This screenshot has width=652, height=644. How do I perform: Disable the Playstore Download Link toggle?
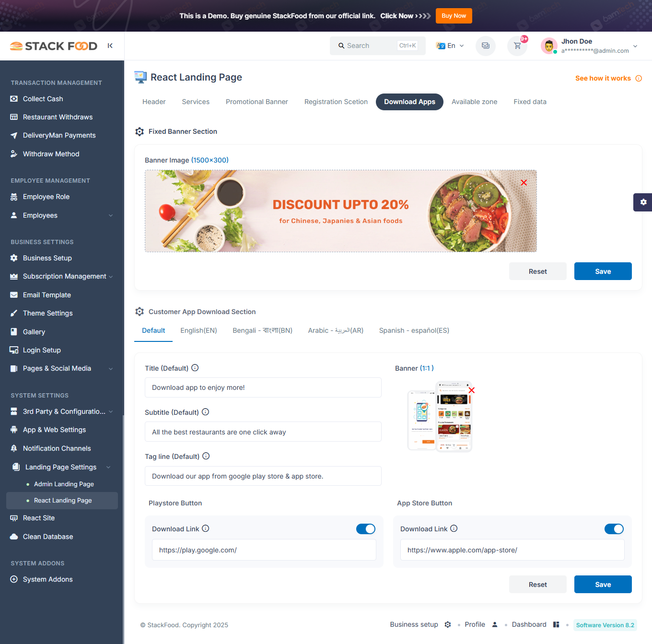pos(366,529)
